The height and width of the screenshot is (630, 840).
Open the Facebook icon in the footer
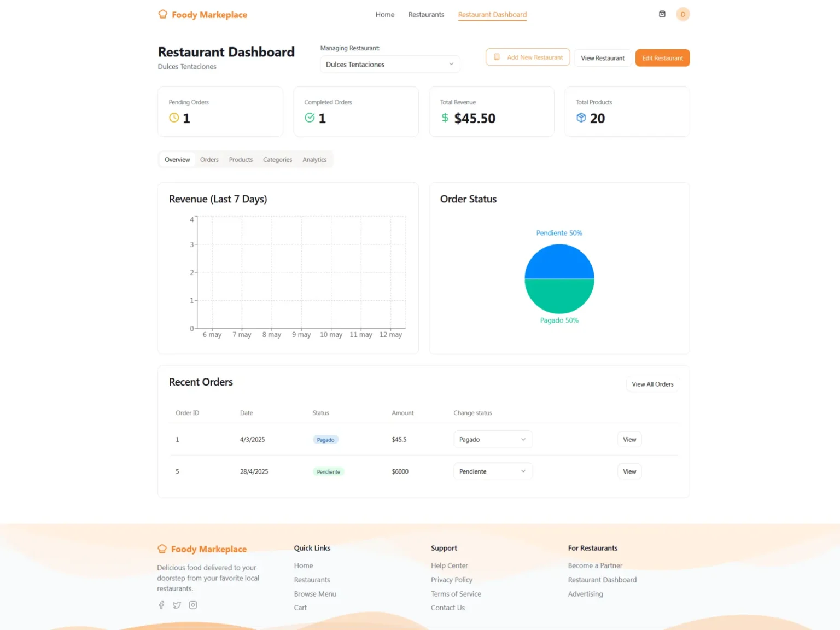(x=161, y=605)
